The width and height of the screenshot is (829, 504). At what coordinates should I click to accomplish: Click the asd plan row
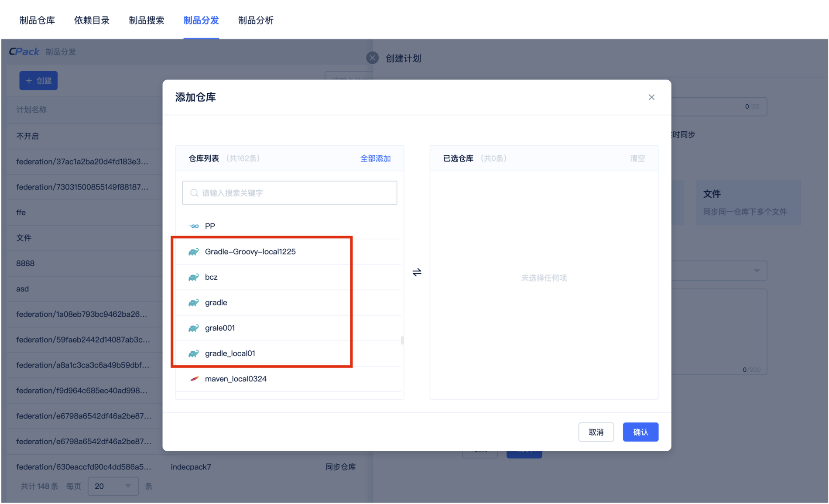click(x=22, y=289)
